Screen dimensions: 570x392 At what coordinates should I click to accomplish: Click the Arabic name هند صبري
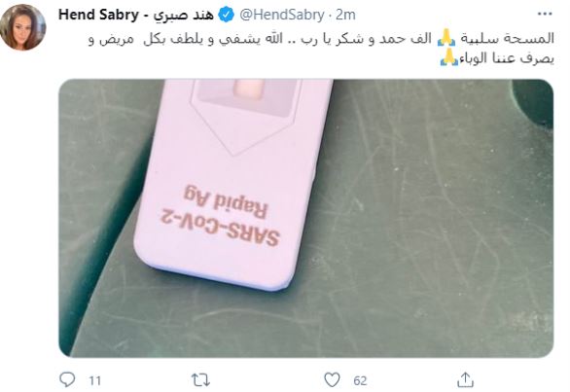click(x=183, y=16)
